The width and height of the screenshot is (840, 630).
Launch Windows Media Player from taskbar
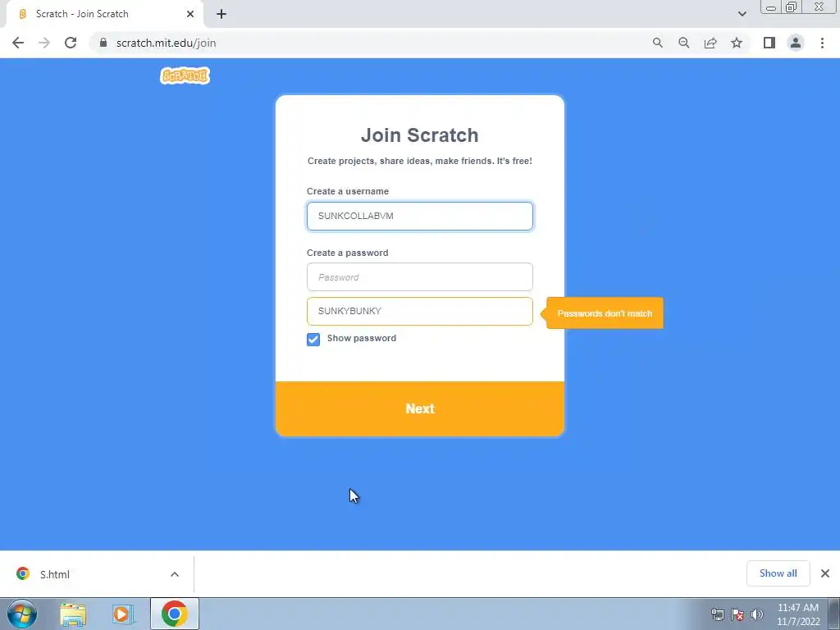[x=123, y=614]
